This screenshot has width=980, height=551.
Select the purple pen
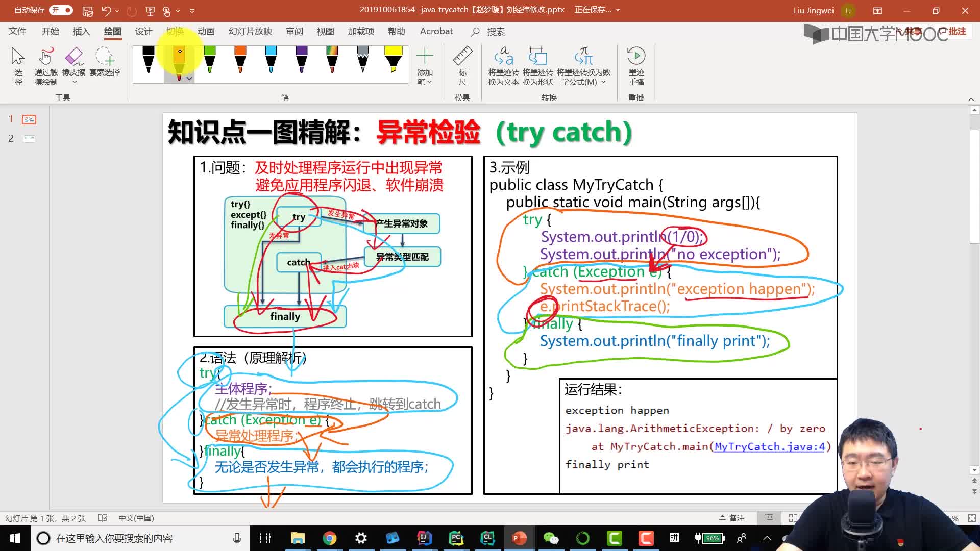(x=302, y=60)
